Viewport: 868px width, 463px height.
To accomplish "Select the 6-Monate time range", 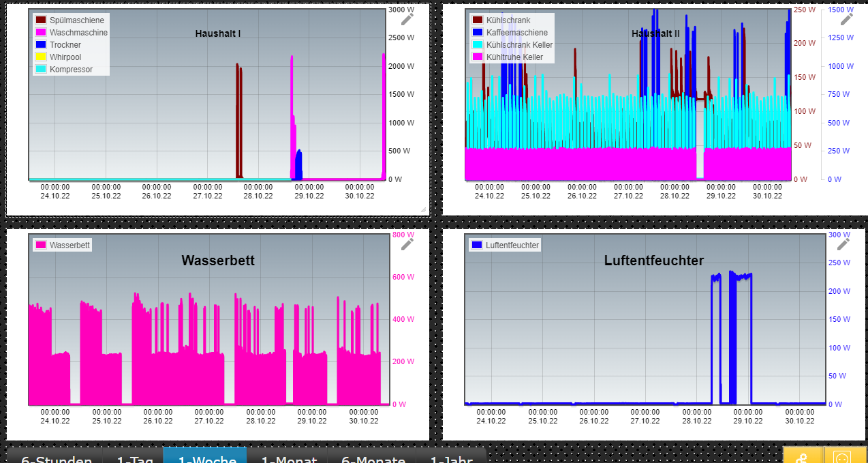I will 372,455.
